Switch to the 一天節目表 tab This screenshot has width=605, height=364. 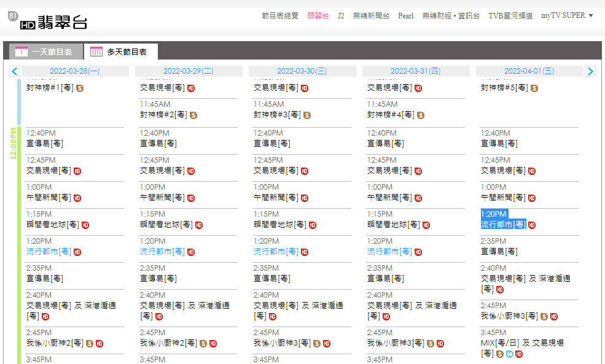[43, 52]
